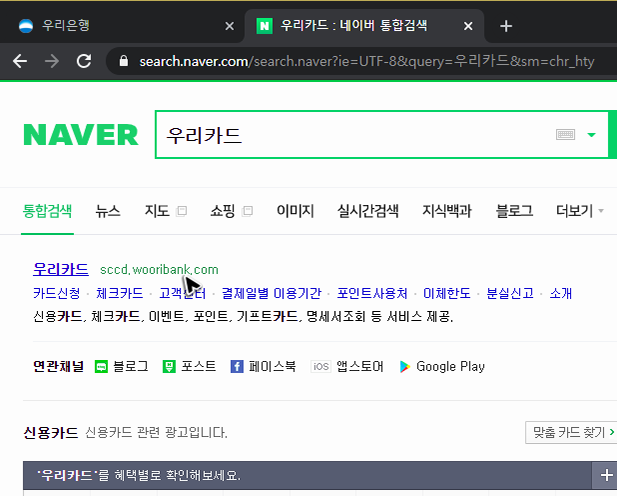Open the 실시간검색 tab

pos(368,211)
